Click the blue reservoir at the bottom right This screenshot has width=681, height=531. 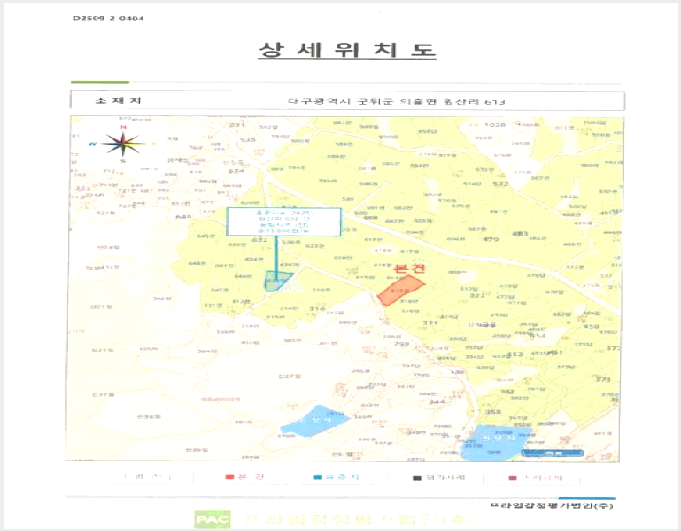pos(494,443)
